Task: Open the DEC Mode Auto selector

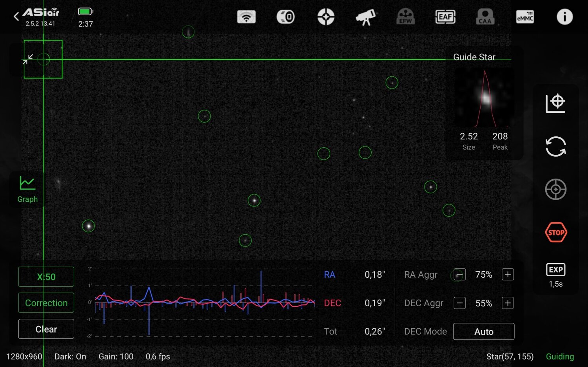Action: pos(484,331)
